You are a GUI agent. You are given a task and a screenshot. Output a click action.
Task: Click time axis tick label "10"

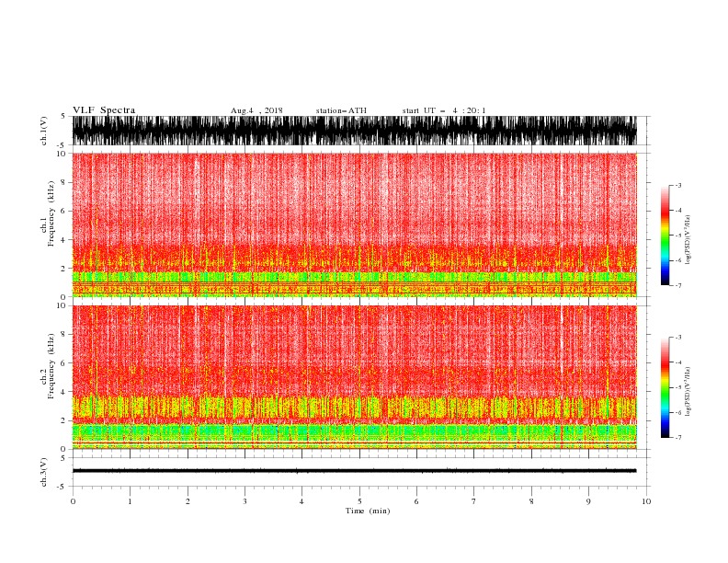point(646,501)
